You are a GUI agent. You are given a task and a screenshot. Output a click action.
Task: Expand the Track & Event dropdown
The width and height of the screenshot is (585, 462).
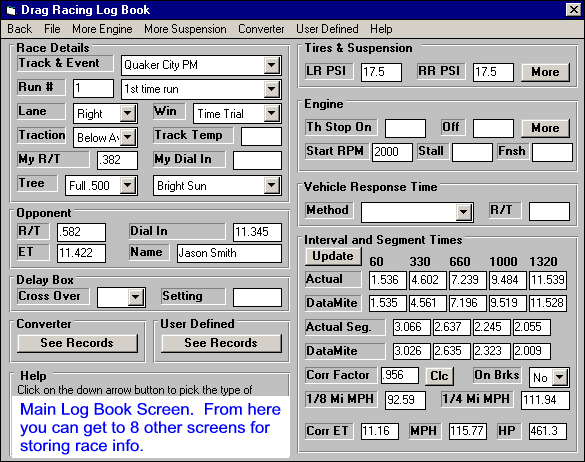click(272, 65)
